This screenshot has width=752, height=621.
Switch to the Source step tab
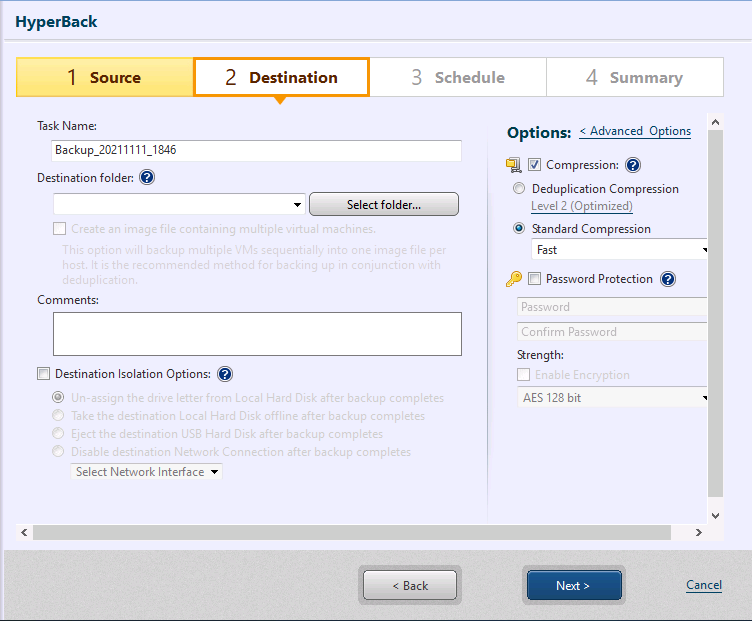tap(105, 77)
